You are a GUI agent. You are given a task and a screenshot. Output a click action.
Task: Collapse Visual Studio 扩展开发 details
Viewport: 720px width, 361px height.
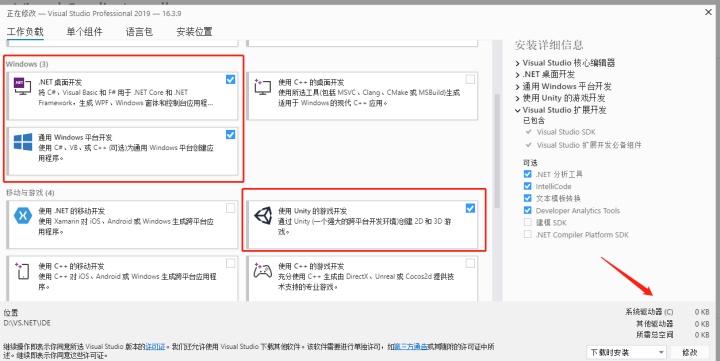[518, 110]
